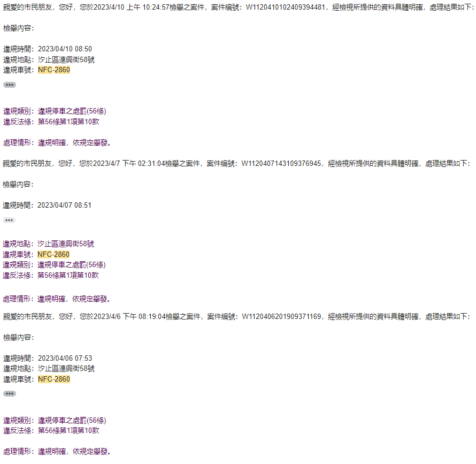Select case number W1120407143109376945
Image resolution: width=476 pixels, height=464 pixels.
(x=281, y=163)
